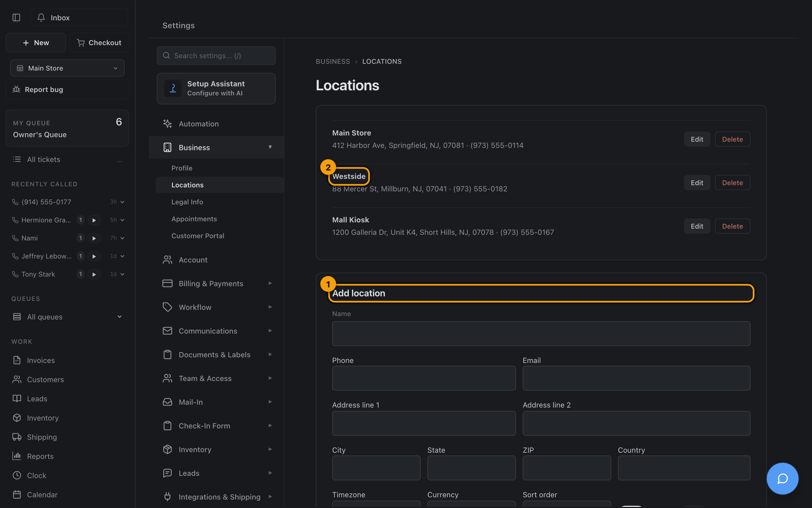Collapse the Business settings section

[x=270, y=147]
